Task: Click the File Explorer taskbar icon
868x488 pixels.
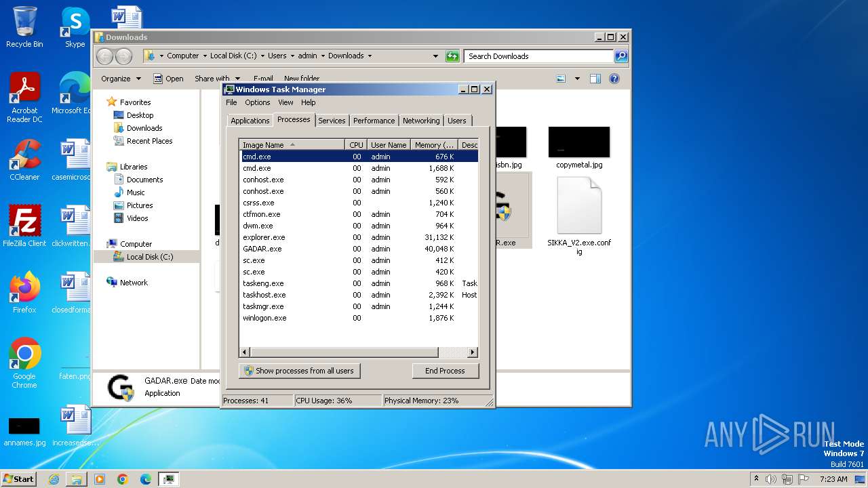Action: click(x=77, y=479)
